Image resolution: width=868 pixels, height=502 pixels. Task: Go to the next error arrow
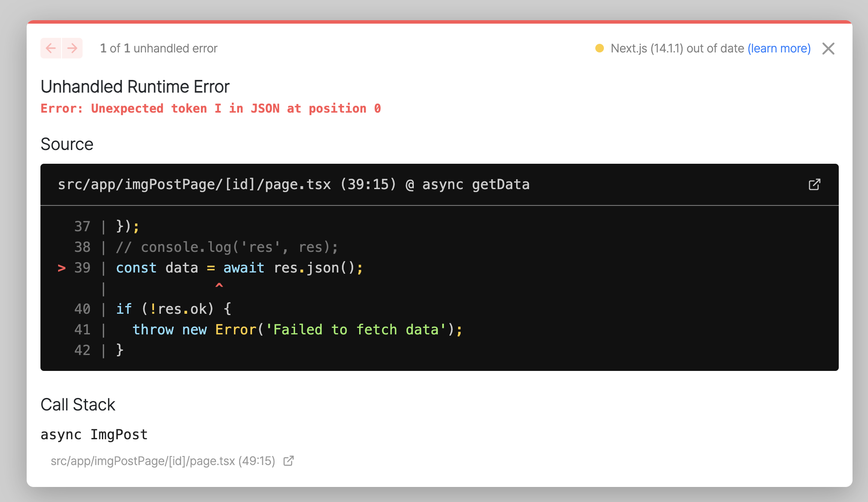[72, 48]
